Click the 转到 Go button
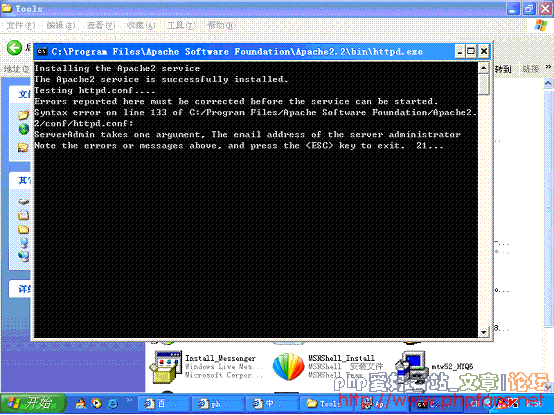The width and height of the screenshot is (554, 415). [x=503, y=69]
